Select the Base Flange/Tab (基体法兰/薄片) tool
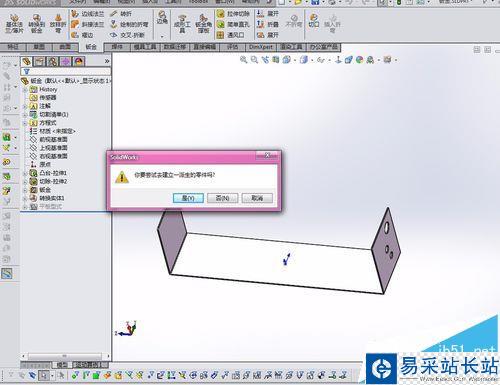 [14, 24]
